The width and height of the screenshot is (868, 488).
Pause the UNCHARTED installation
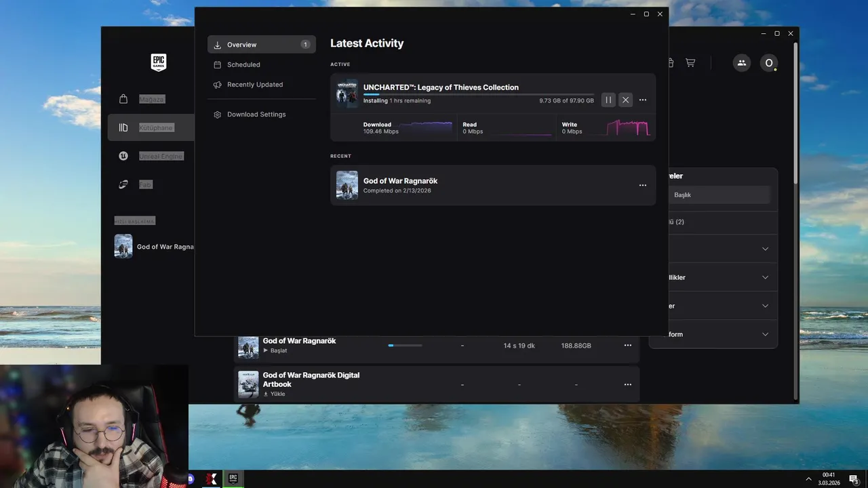608,100
